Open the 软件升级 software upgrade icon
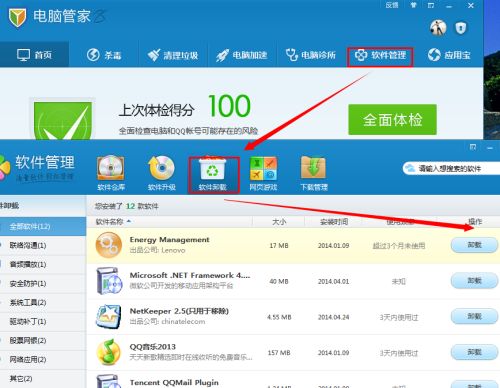 (162, 173)
